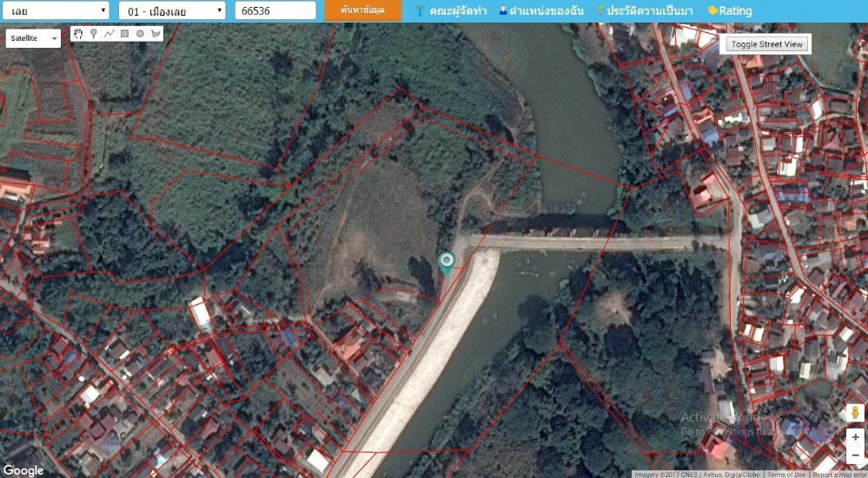Select the add marker drawing tool
This screenshot has height=478, width=868.
[94, 34]
